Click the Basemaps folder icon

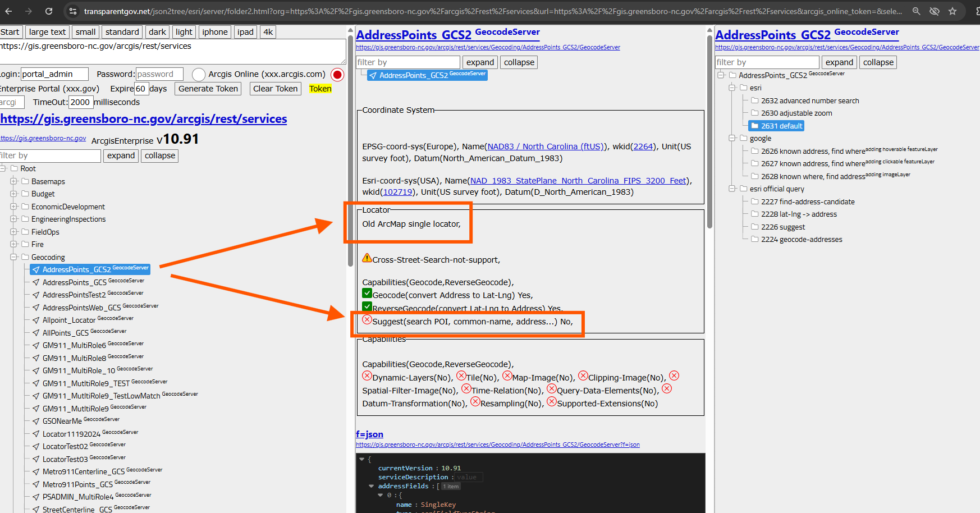tap(25, 181)
